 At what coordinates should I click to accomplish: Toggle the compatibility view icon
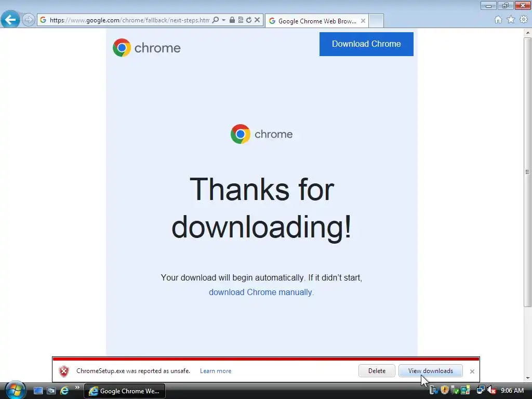(x=241, y=20)
